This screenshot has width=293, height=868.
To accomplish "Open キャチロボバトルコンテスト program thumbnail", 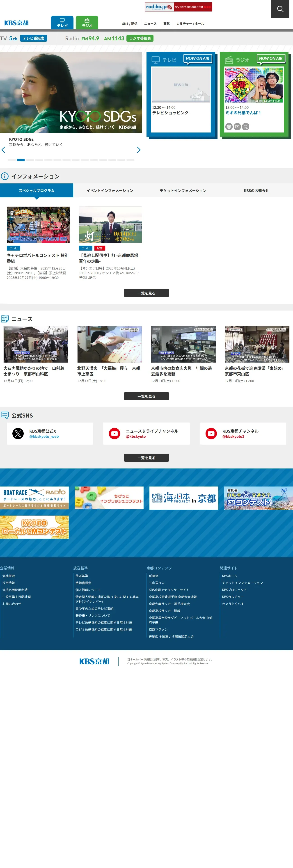I will click(38, 225).
